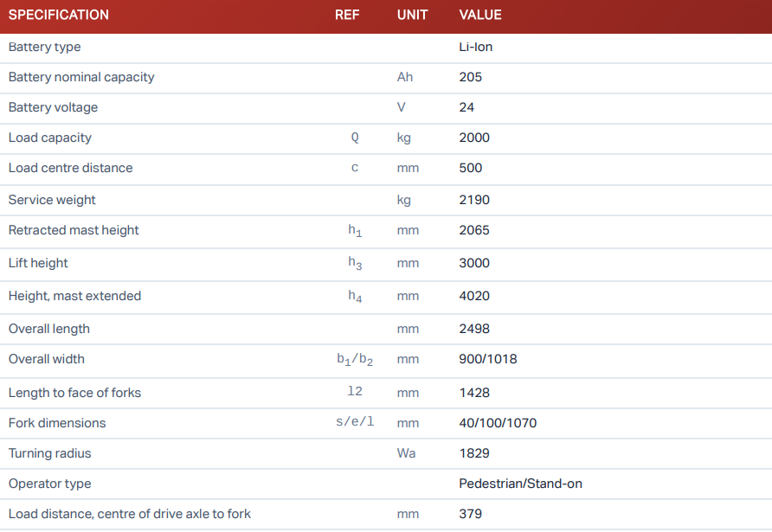The width and height of the screenshot is (772, 532).
Task: Click the Pedestrian/Stand-on operator type value
Action: pyautogui.click(x=520, y=484)
